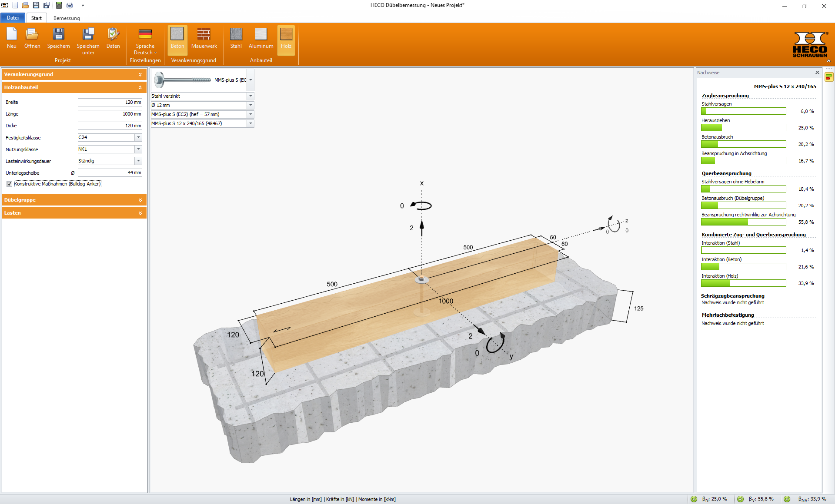The height and width of the screenshot is (504, 835).
Task: Click the MMS-plus S screw thumbnail
Action: (183, 80)
